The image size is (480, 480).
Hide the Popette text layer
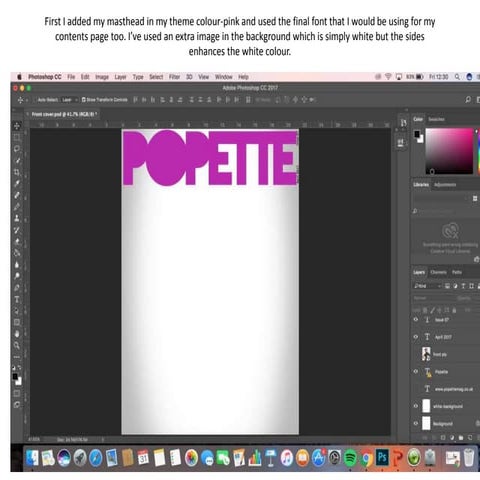tap(416, 371)
